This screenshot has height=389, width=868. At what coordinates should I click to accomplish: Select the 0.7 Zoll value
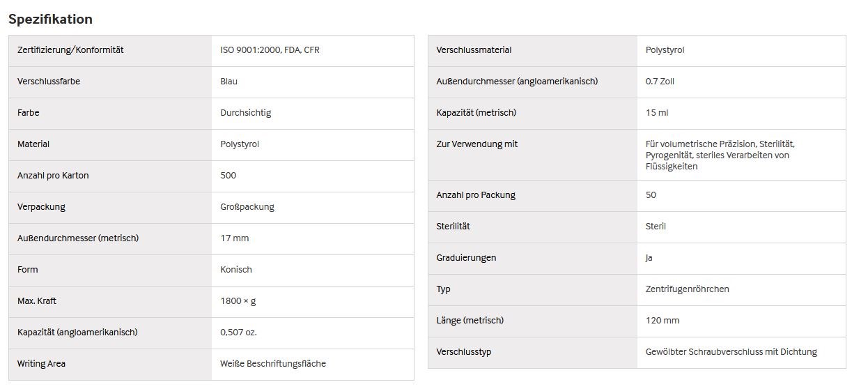(660, 82)
